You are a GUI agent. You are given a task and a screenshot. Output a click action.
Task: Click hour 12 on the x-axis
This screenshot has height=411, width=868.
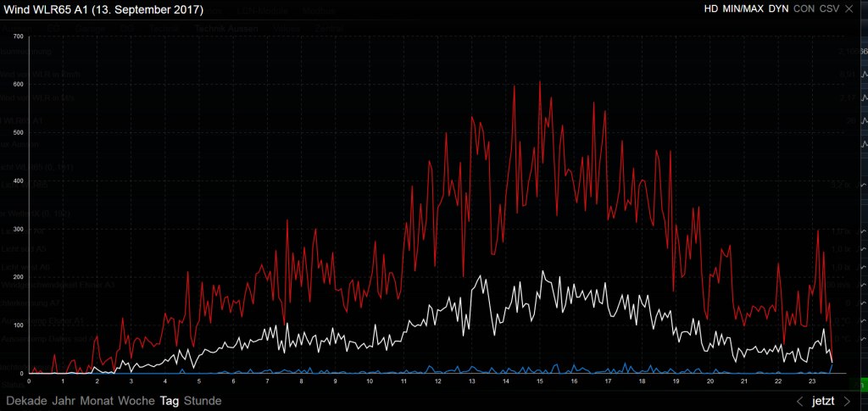coord(437,380)
